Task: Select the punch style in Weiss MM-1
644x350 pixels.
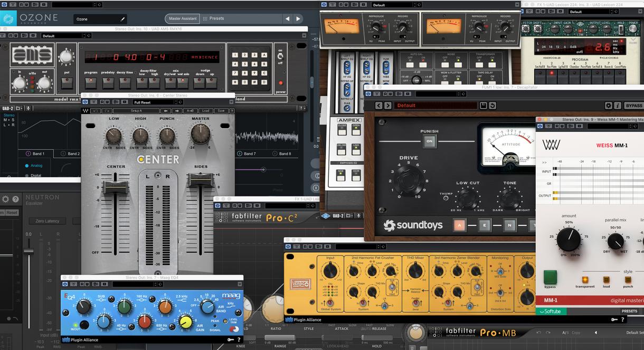Action: pyautogui.click(x=628, y=279)
